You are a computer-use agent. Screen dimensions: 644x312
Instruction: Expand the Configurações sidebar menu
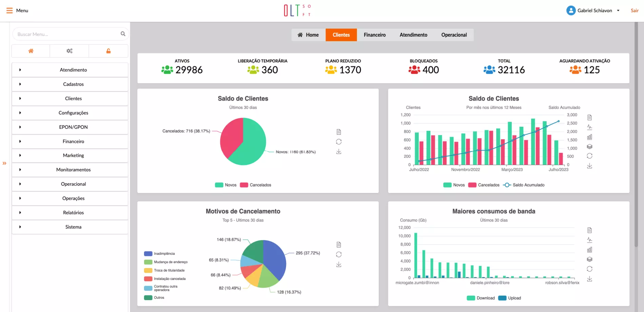click(70, 113)
